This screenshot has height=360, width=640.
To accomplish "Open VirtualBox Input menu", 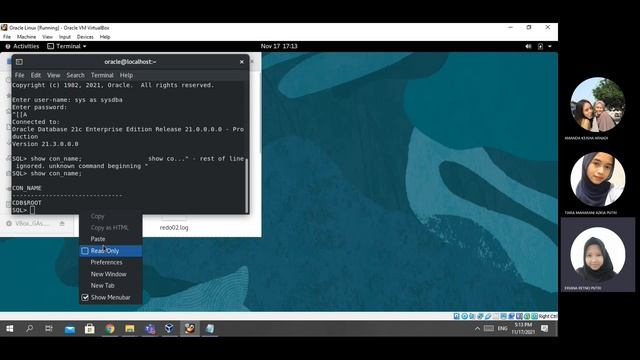I will (65, 37).
